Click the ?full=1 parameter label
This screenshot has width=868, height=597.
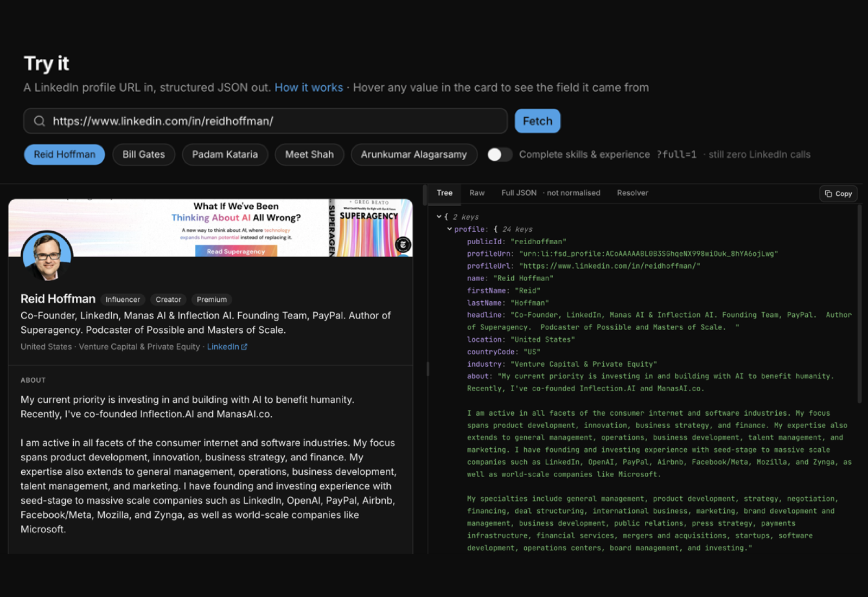click(x=676, y=155)
